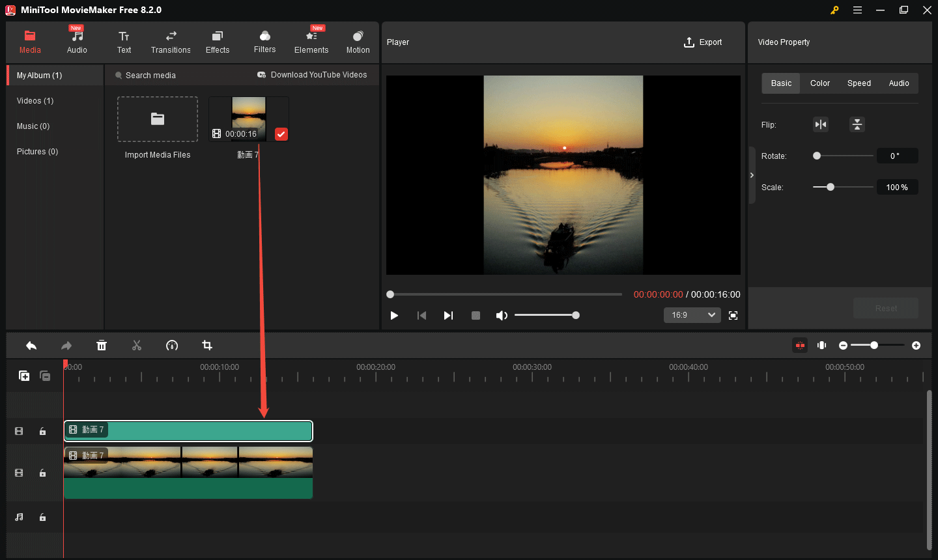
Task: Open the Media tab
Action: 30,42
